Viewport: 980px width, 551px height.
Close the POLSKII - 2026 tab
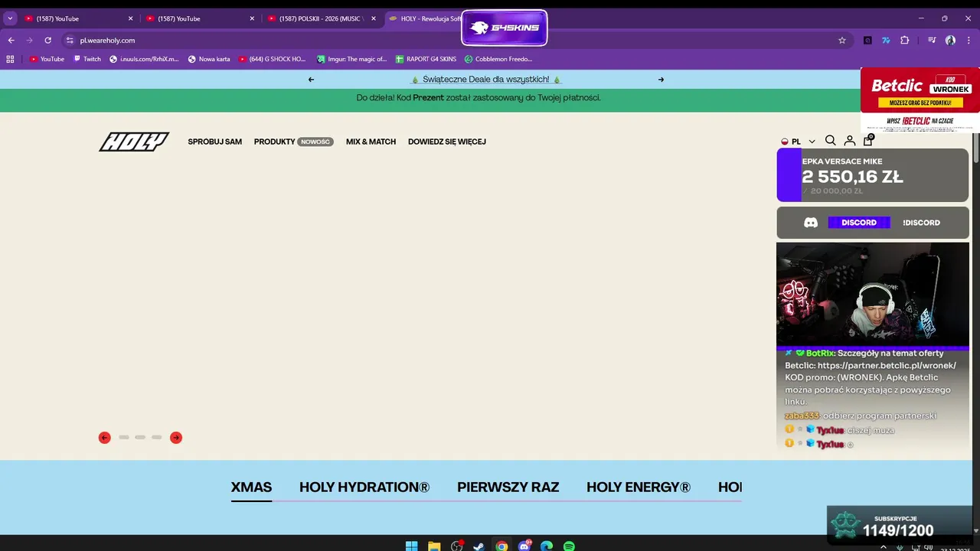pos(374,18)
